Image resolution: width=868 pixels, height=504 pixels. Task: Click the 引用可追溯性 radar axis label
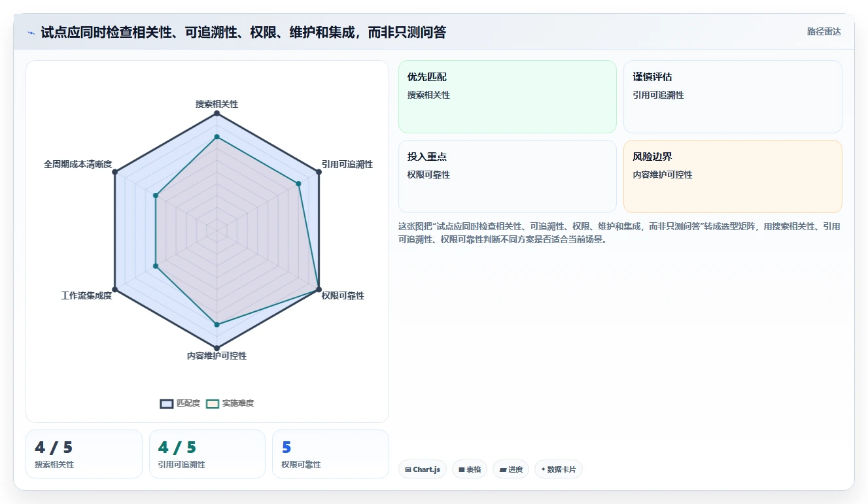pos(347,164)
